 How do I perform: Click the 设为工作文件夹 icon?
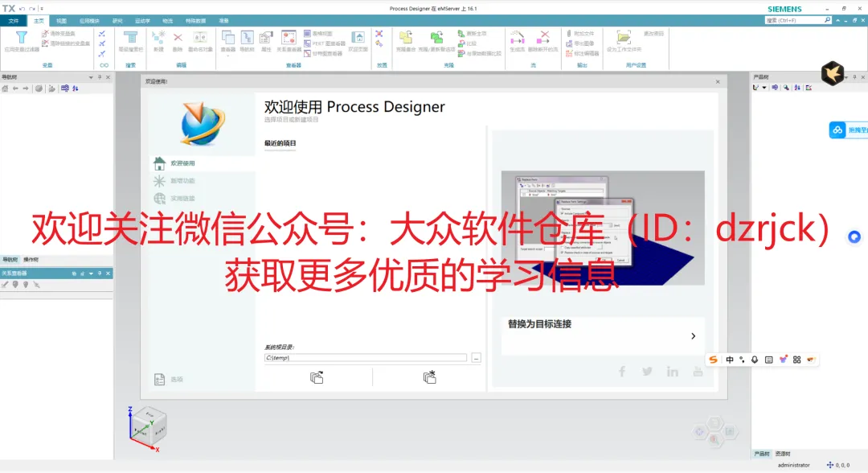(624, 37)
